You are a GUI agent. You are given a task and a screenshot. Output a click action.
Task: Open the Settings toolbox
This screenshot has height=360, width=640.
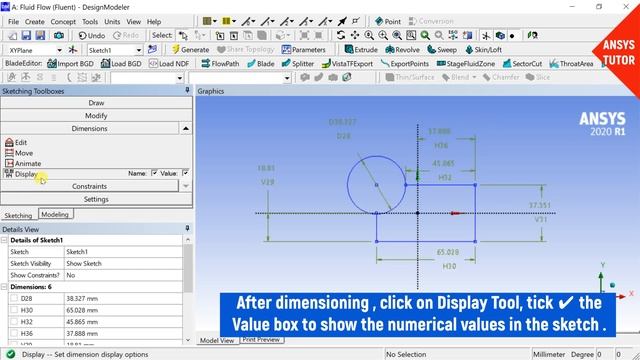(96, 199)
